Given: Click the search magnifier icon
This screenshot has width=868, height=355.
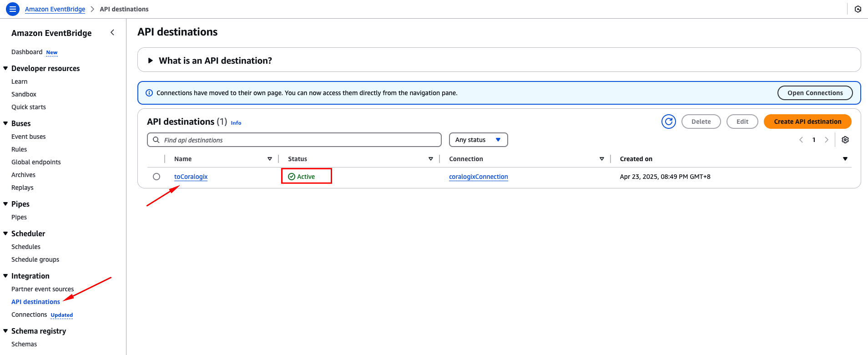Looking at the screenshot, I should (x=156, y=140).
